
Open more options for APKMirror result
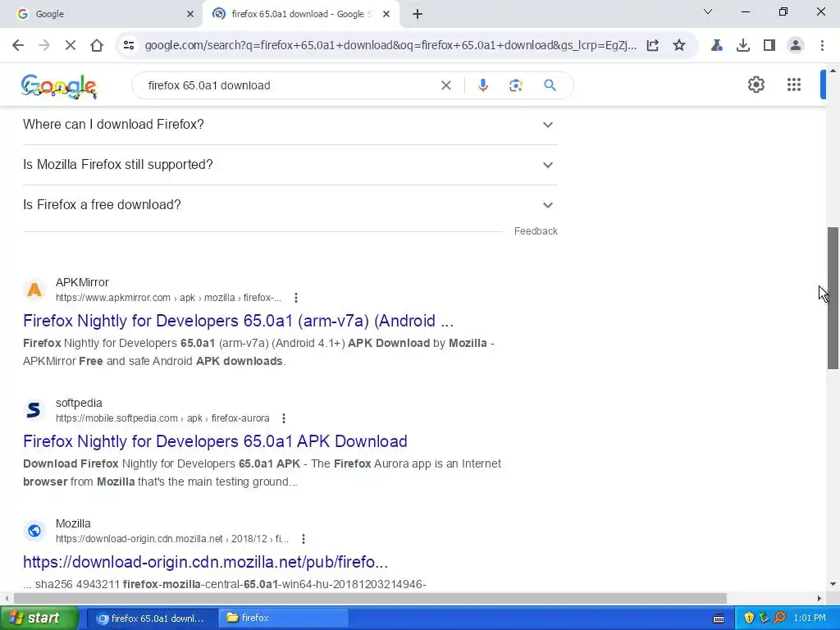(x=295, y=297)
